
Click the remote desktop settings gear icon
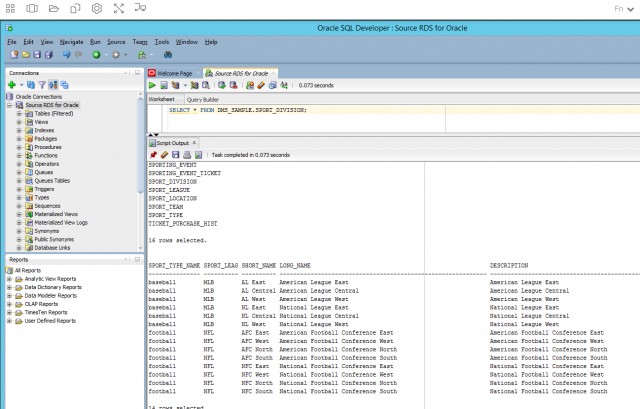[x=97, y=8]
